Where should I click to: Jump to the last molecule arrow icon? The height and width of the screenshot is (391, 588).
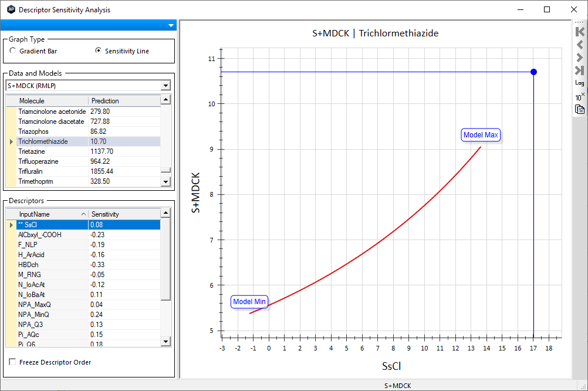(x=579, y=70)
